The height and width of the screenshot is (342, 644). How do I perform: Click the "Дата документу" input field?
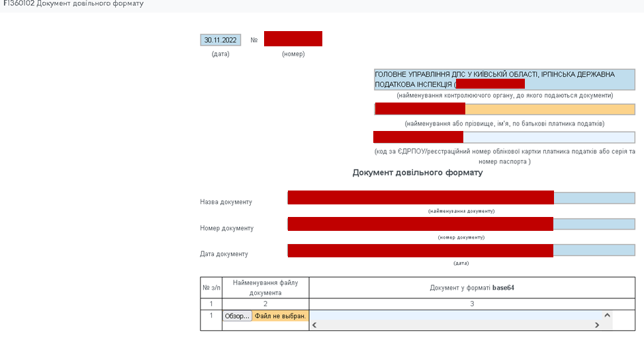point(461,251)
